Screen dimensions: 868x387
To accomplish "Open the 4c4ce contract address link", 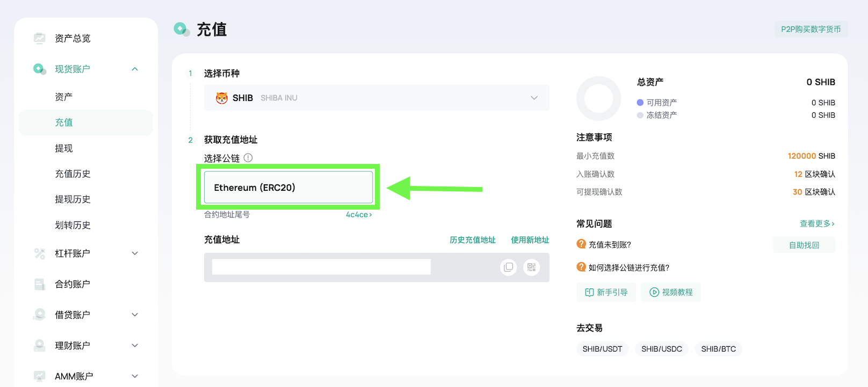I will [x=359, y=214].
